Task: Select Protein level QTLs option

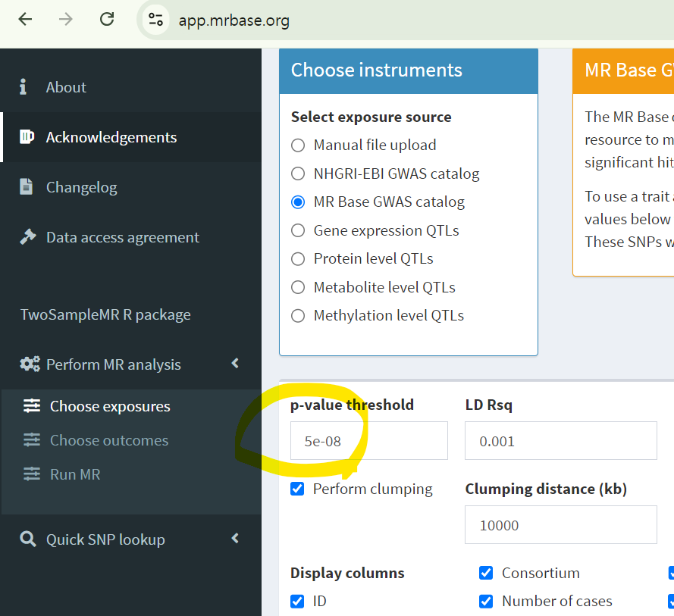Action: pyautogui.click(x=298, y=259)
